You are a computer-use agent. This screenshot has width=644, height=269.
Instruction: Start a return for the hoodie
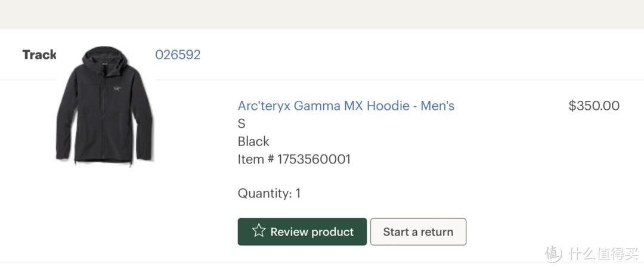418,232
